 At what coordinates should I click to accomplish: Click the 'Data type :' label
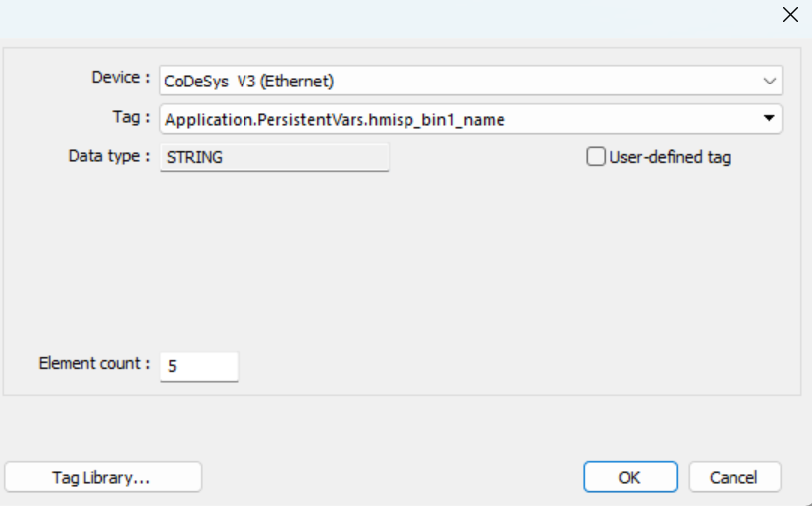point(109,156)
